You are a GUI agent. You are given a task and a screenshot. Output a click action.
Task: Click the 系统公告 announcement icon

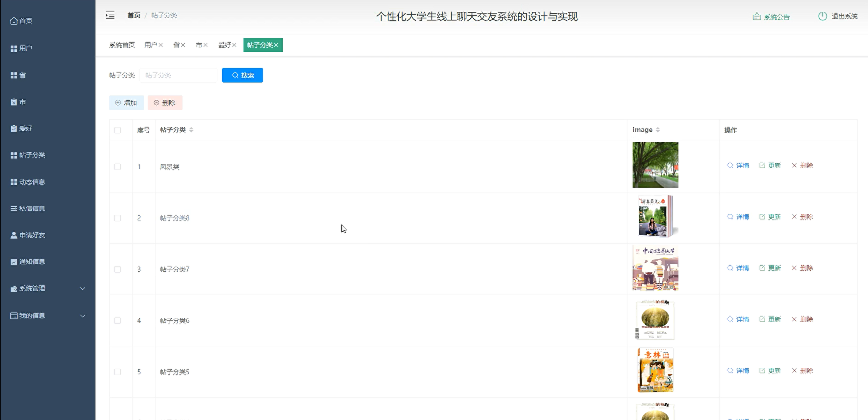[757, 17]
